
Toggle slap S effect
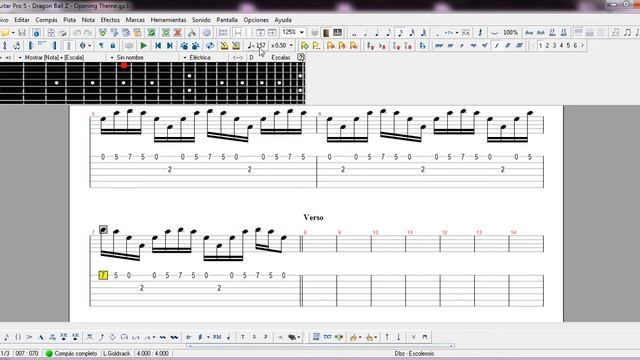point(254,337)
